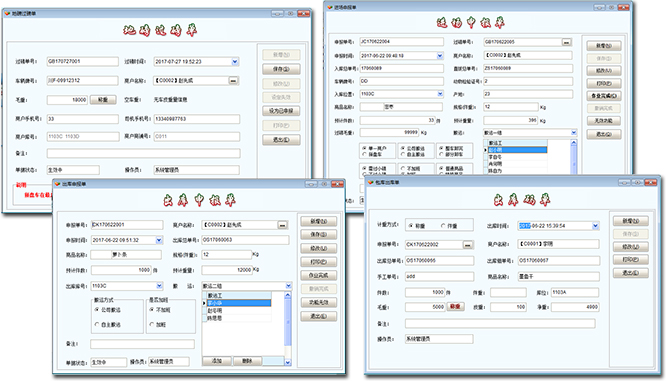This screenshot has height=381, width=666.
Task: Open 申报时间 dropdown in 出库申报单
Action: (x=159, y=240)
